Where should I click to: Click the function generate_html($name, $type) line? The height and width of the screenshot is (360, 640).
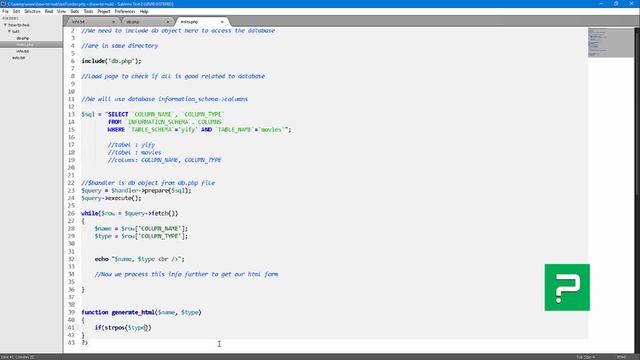click(141, 312)
